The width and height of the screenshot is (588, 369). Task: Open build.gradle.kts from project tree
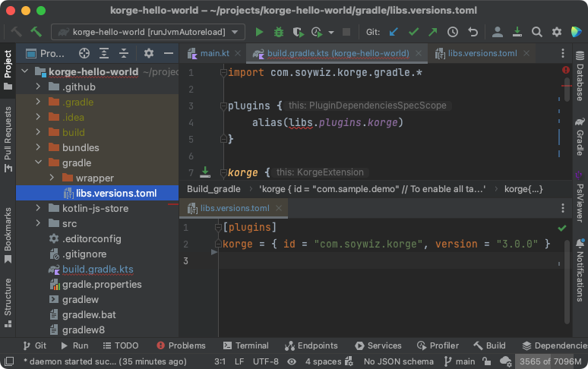pyautogui.click(x=97, y=269)
